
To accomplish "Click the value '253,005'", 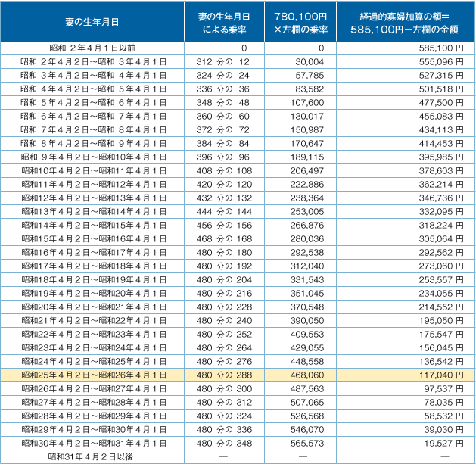I will (307, 212).
